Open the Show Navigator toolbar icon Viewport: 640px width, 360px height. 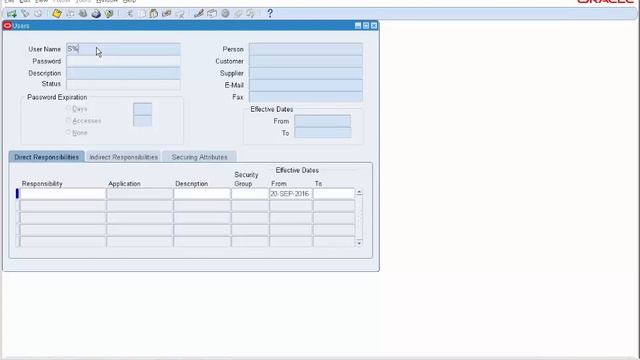pyautogui.click(x=38, y=13)
